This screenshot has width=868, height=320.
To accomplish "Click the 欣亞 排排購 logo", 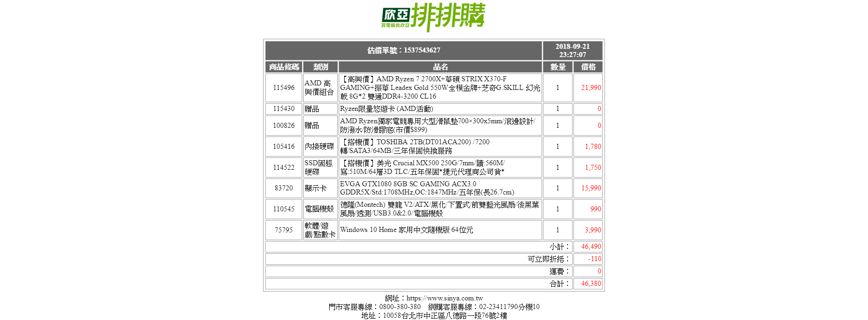I will pyautogui.click(x=433, y=16).
